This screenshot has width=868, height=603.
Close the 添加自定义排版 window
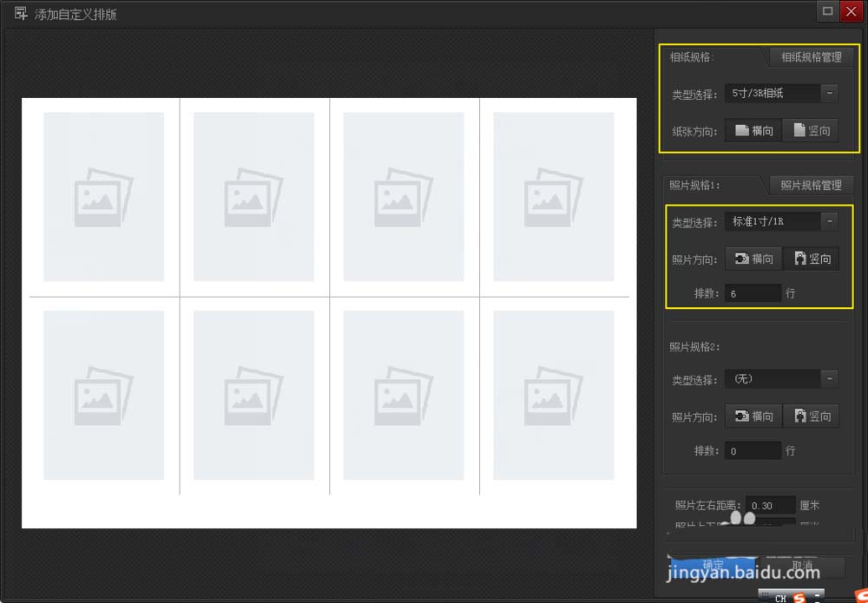coord(851,11)
